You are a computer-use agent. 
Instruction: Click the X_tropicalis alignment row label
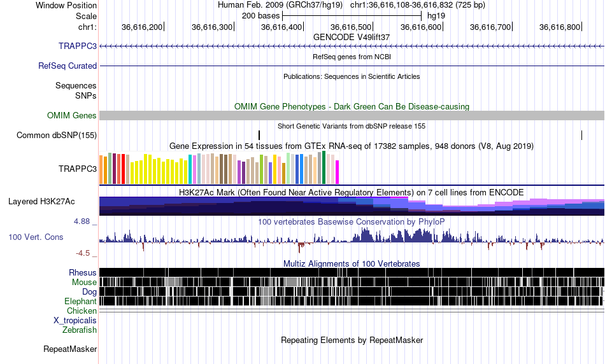tap(75, 321)
